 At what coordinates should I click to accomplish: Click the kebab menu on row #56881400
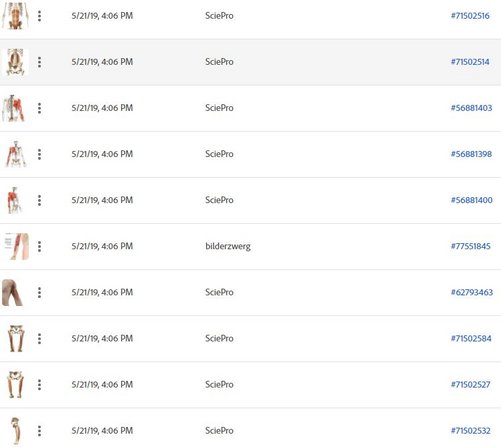pyautogui.click(x=39, y=200)
